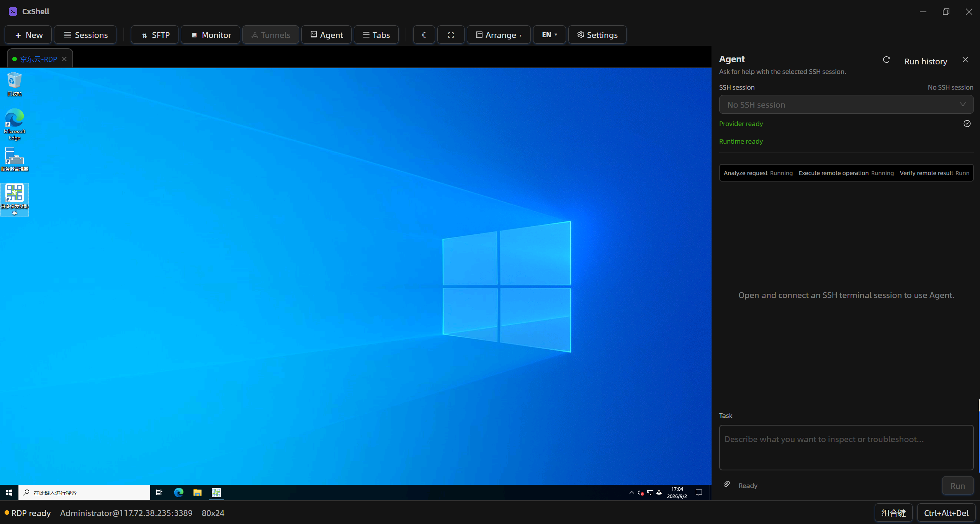980x524 pixels.
Task: Switch input method via the 英 indicator
Action: (659, 493)
